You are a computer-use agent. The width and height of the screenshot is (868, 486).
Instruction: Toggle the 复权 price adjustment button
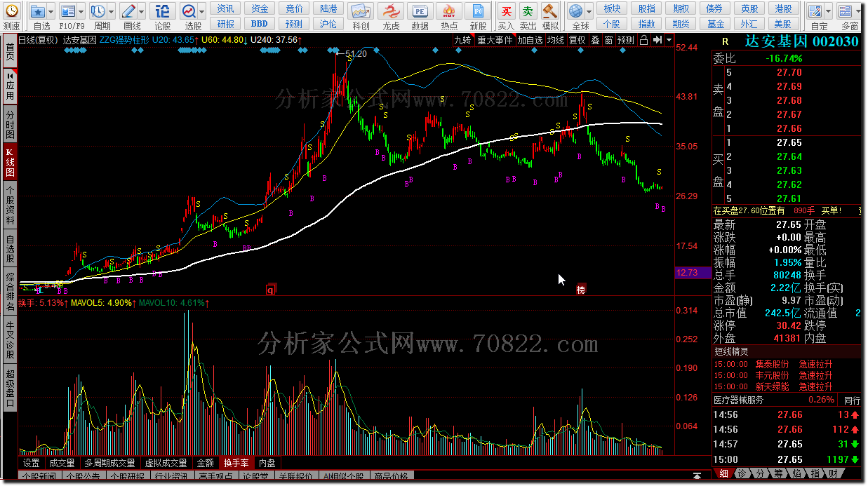(577, 40)
